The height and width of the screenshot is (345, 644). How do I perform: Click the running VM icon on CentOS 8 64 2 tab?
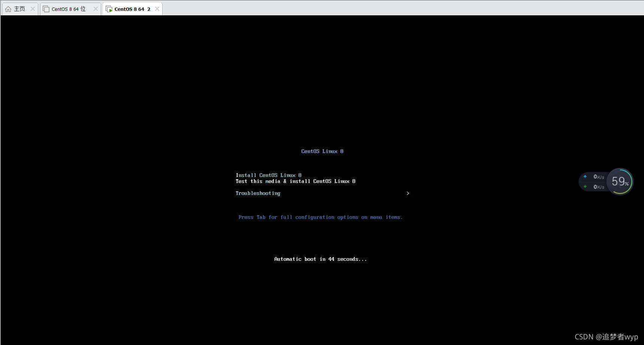[109, 9]
